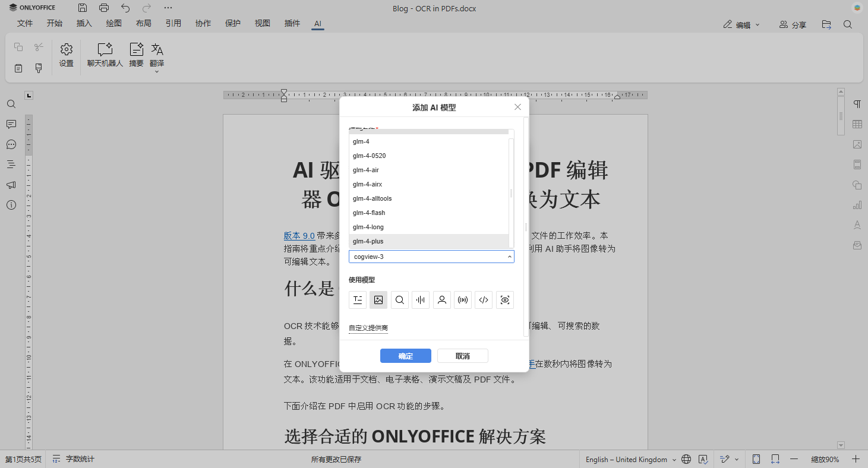
Task: Click the 自定义提供商 link
Action: click(x=368, y=328)
